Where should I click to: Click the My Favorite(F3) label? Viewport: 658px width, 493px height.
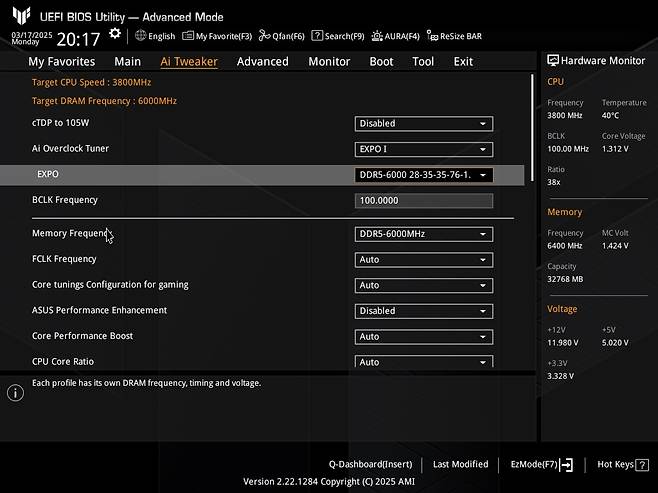[x=224, y=36]
